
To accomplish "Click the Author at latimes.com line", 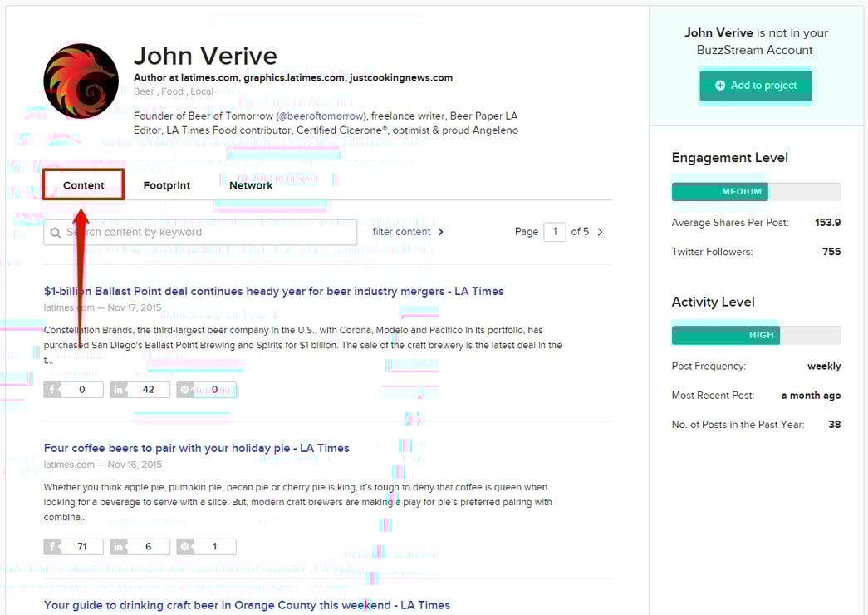I will tap(293, 77).
